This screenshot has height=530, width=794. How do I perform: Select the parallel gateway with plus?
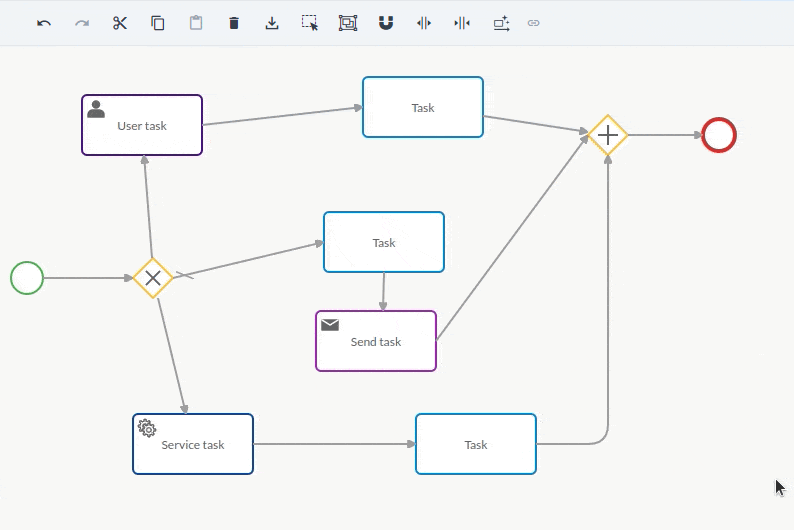608,135
